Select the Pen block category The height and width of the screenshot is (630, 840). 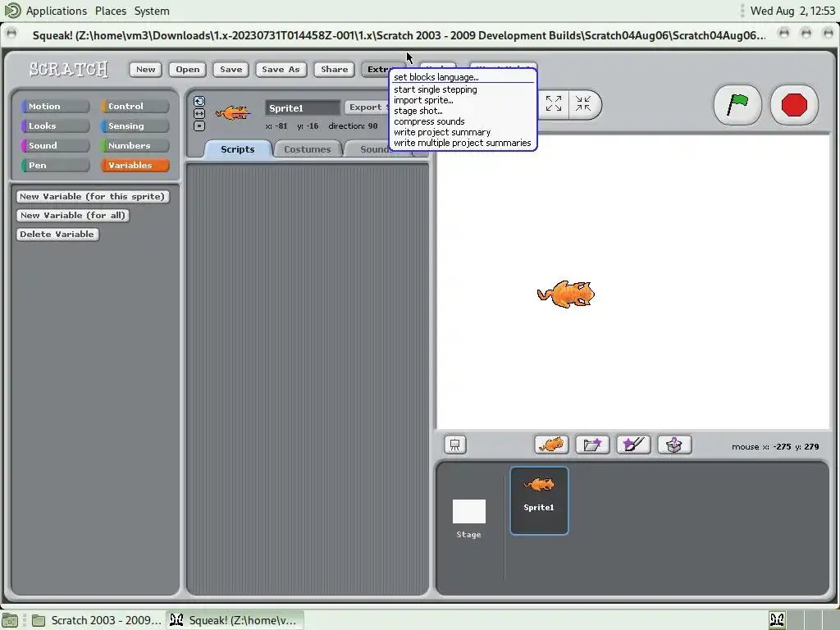[55, 165]
